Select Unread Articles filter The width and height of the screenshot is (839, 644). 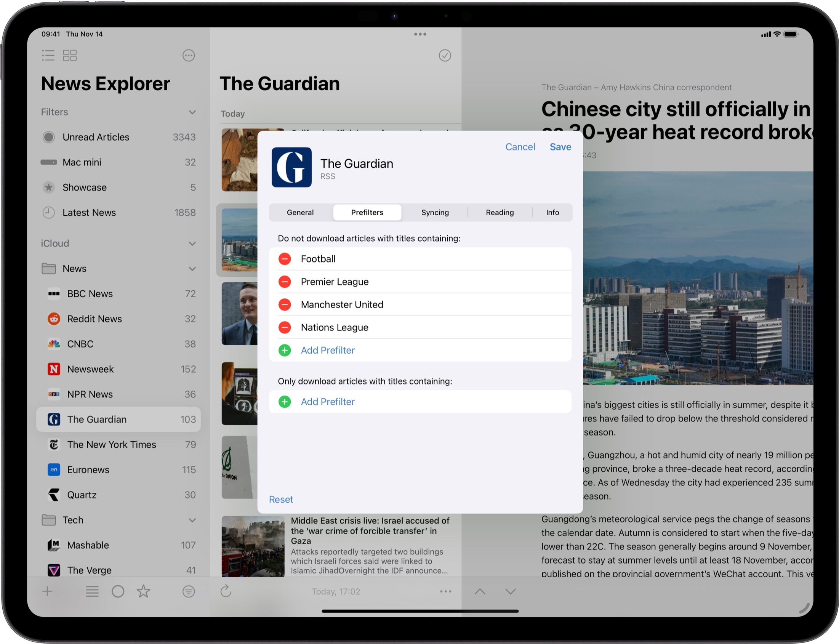coord(119,137)
